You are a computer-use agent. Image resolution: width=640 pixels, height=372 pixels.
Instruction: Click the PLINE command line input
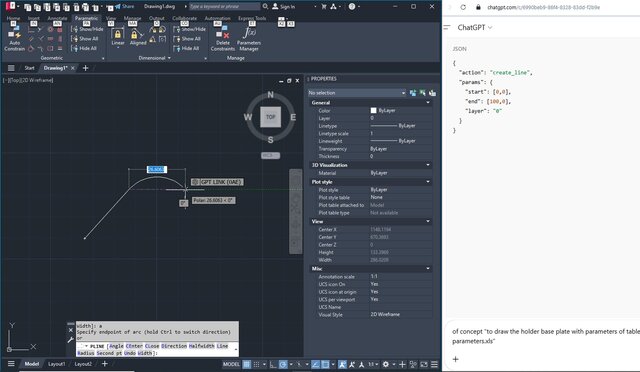point(157,350)
